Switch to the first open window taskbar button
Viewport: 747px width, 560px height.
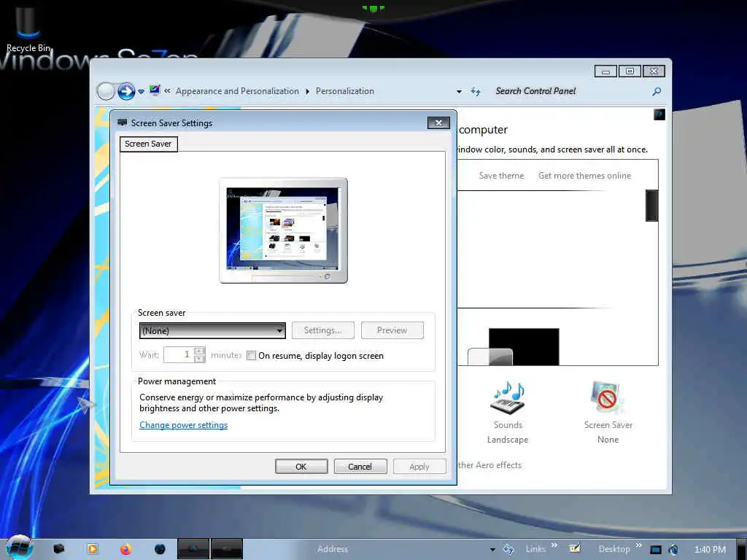coord(193,548)
